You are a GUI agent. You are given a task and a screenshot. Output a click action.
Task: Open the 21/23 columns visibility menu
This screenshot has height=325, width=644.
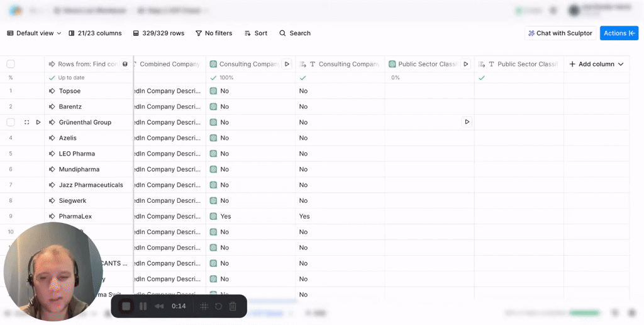(x=95, y=33)
